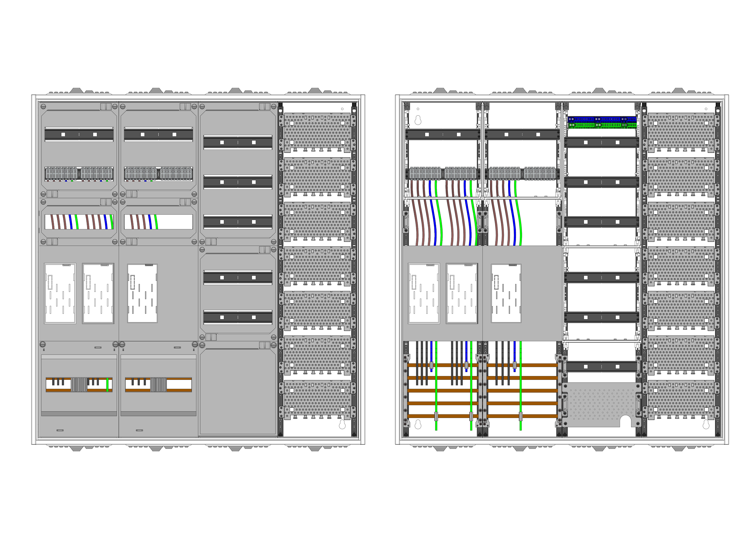Screen dimensions: 756x535
Task: Click the top-left slotted screw of left cabinet
Action: click(43, 106)
